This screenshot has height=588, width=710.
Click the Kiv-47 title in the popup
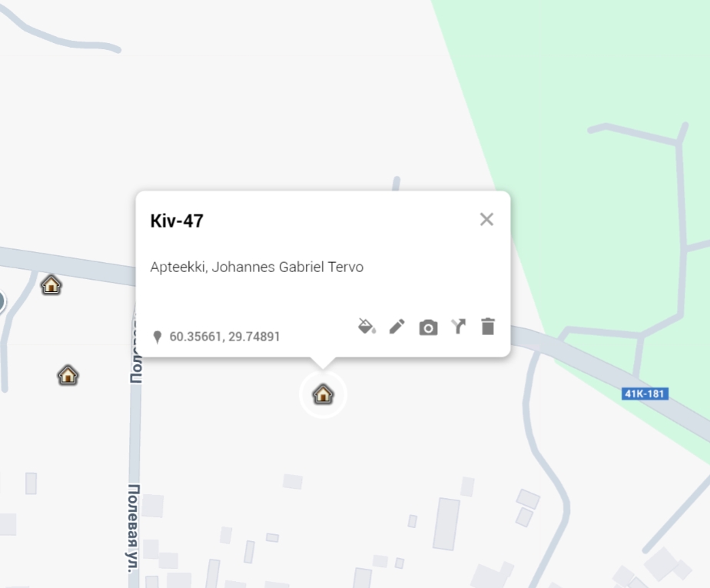pyautogui.click(x=177, y=221)
